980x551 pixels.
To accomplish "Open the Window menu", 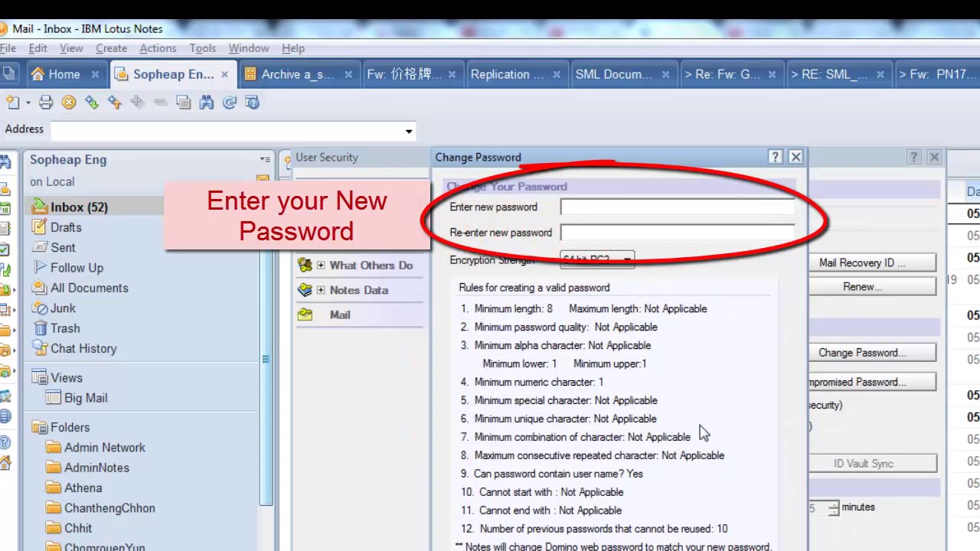I will pyautogui.click(x=249, y=48).
